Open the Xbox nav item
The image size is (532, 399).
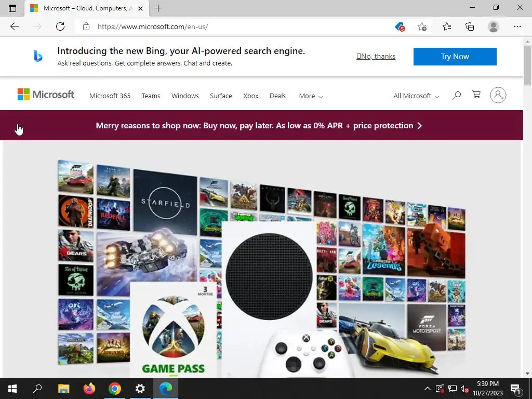[x=251, y=96]
